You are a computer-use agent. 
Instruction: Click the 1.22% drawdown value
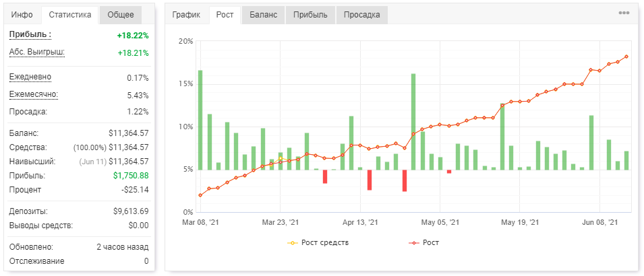click(138, 112)
